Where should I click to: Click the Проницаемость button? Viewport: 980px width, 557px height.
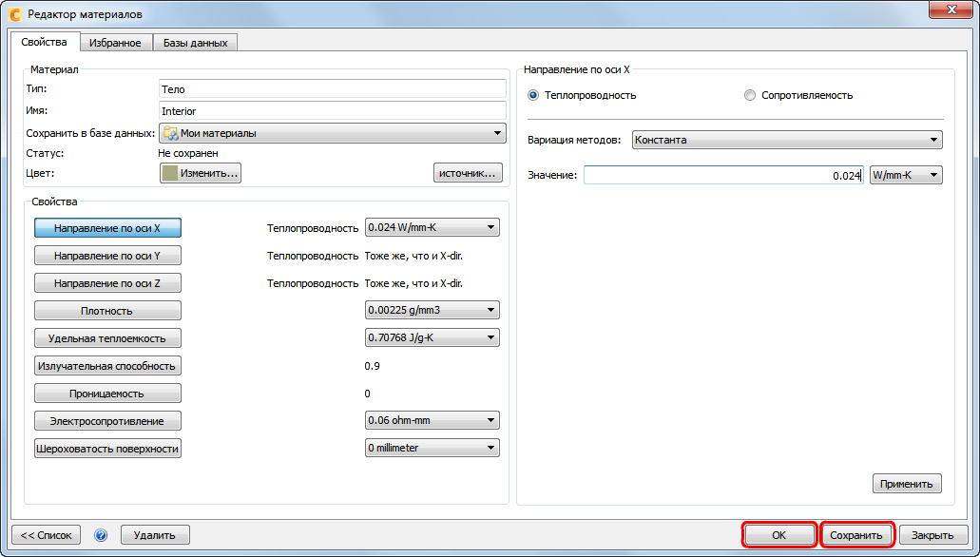[107, 394]
